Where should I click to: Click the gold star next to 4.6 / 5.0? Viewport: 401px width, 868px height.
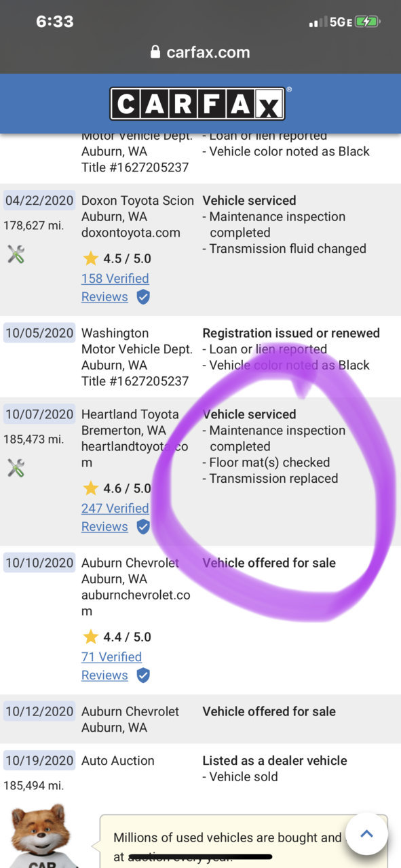tap(91, 488)
